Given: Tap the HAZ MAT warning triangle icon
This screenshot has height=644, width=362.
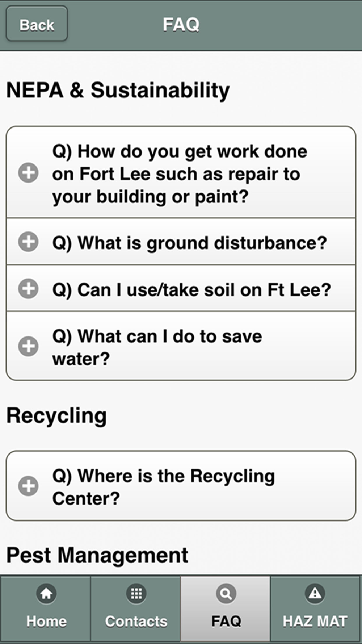Looking at the screenshot, I should pos(315,594).
